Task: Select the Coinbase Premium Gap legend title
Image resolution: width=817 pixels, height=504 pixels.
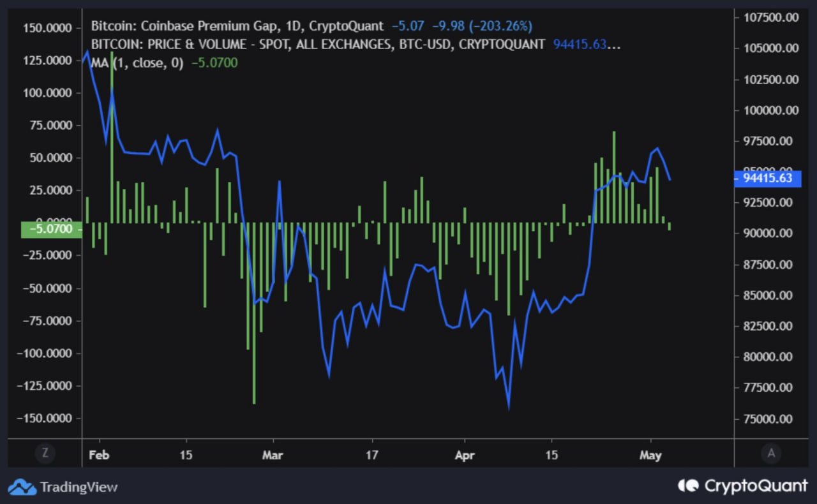Action: point(237,26)
